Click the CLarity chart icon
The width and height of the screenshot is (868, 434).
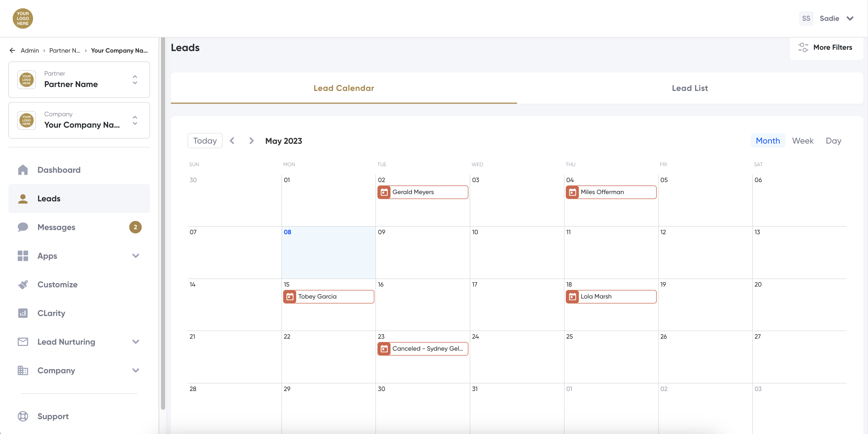23,313
